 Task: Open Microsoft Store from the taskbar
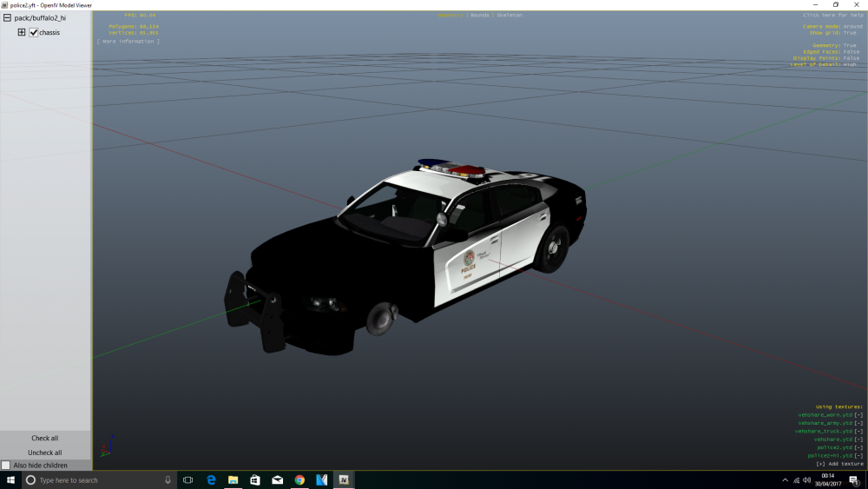[255, 479]
